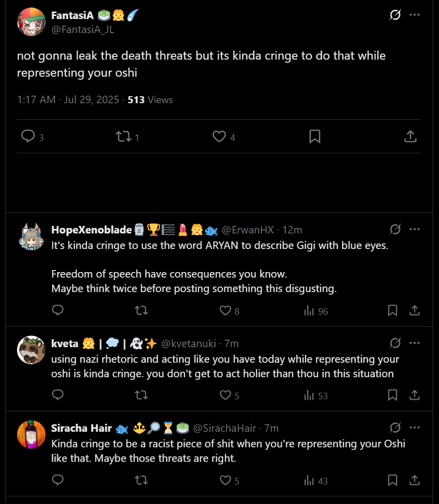Reply to FantasiA's main post
Screen dimensions: 439x504
(x=28, y=136)
